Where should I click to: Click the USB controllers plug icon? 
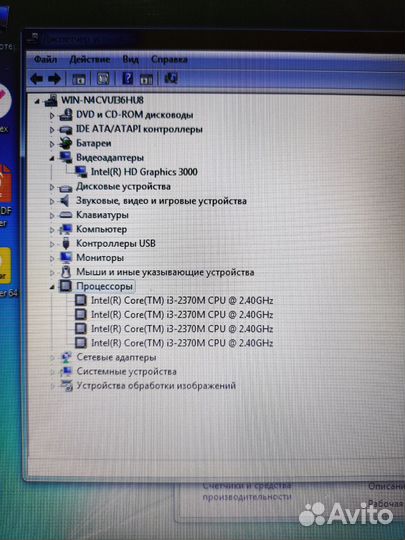click(x=66, y=243)
